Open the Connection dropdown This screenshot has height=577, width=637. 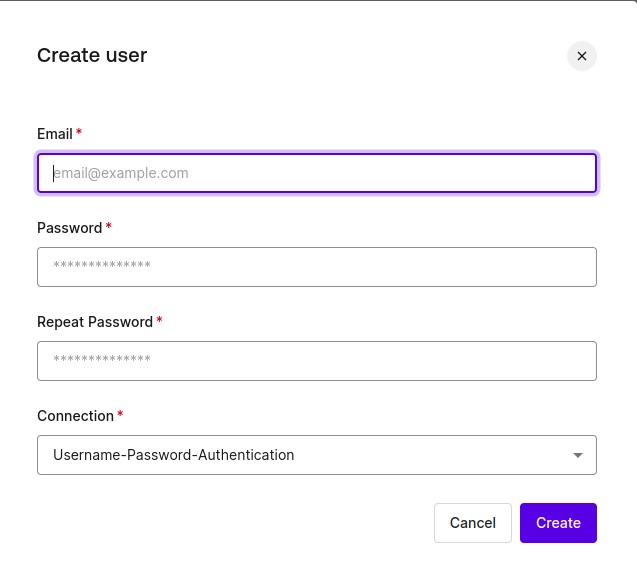(x=317, y=455)
